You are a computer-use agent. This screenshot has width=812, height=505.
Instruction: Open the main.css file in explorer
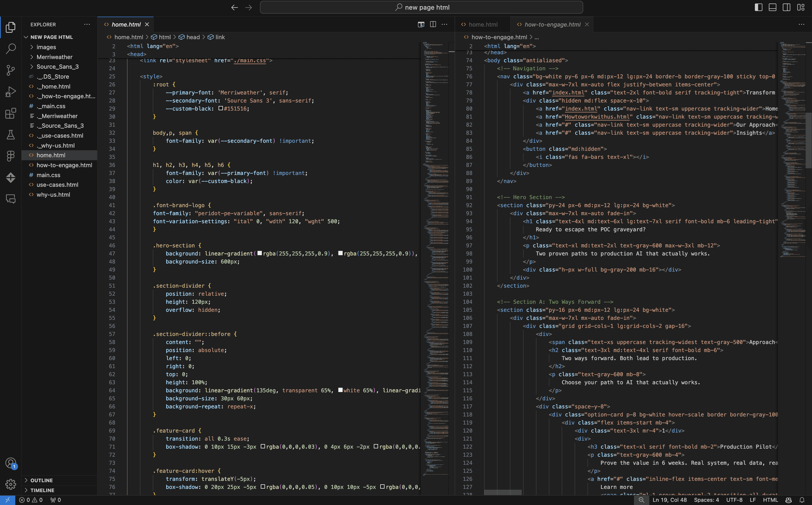(48, 175)
